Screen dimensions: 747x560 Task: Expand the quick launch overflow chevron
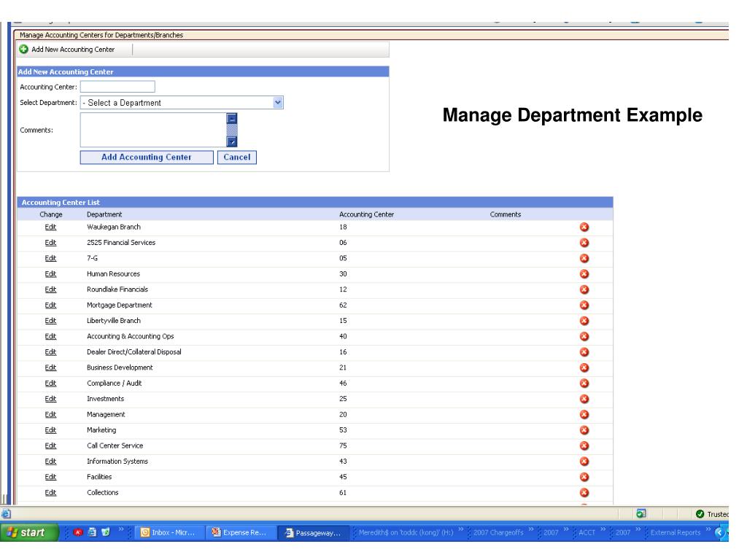pyautogui.click(x=121, y=529)
